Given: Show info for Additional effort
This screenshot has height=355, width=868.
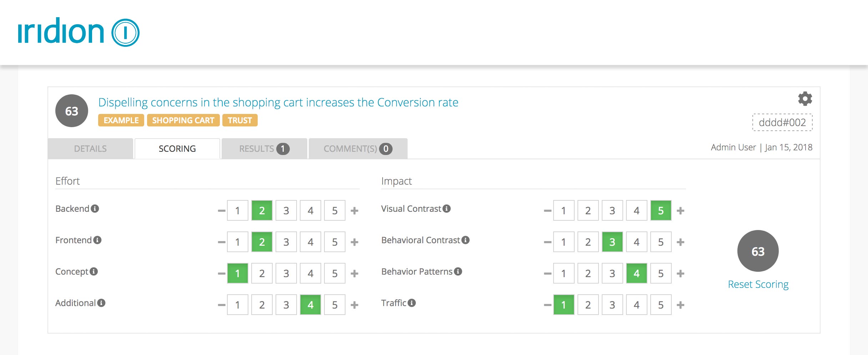Looking at the screenshot, I should [101, 303].
